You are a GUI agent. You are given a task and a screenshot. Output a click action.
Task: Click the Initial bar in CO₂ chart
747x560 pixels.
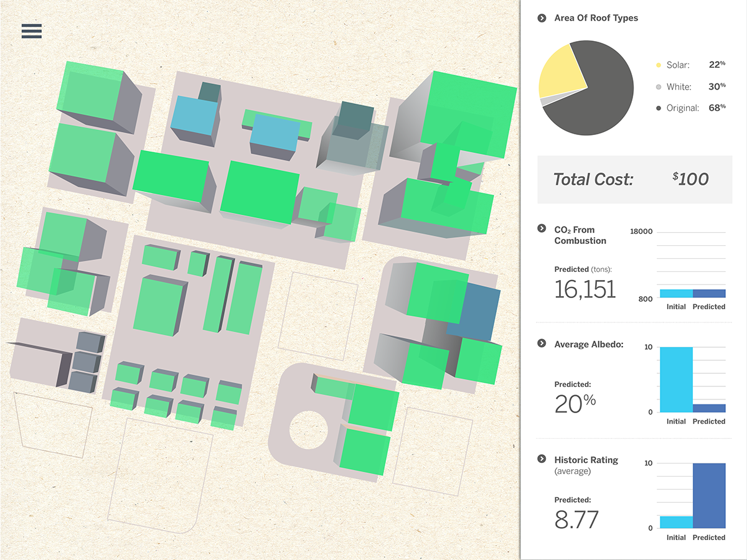676,294
